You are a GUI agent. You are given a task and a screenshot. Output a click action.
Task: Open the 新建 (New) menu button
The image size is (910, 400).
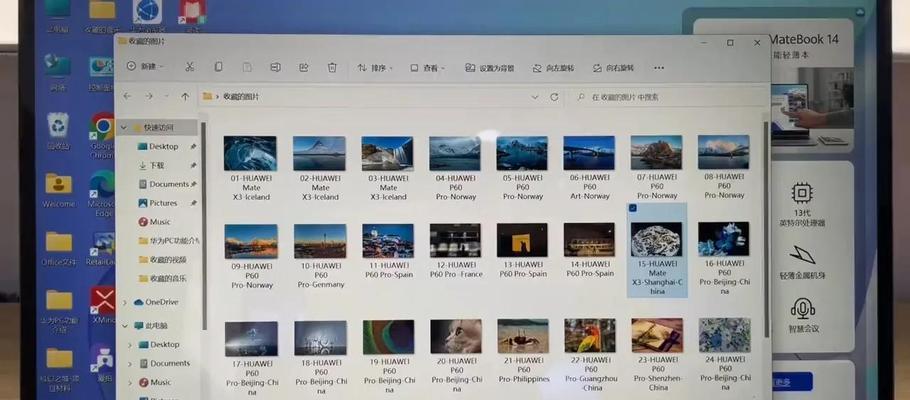coord(145,67)
